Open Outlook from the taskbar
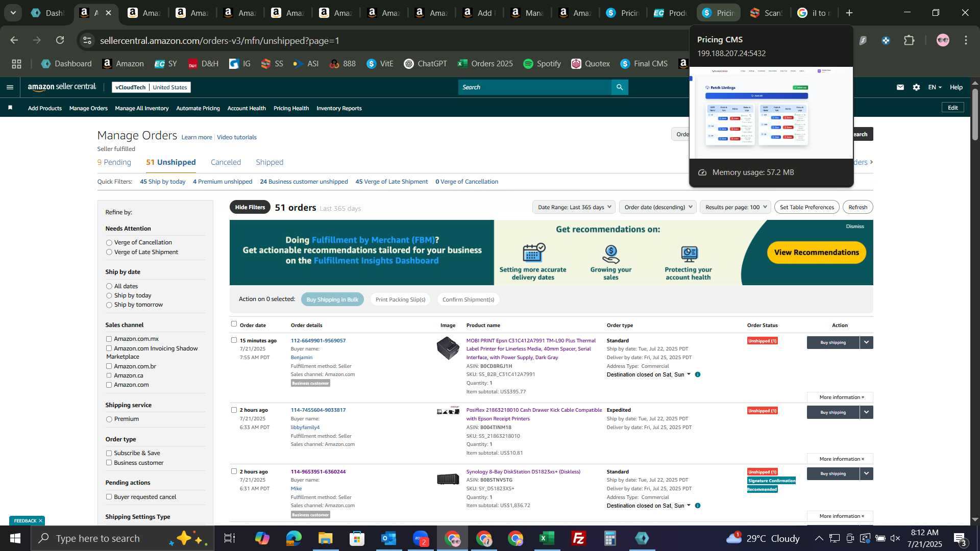 tap(388, 538)
